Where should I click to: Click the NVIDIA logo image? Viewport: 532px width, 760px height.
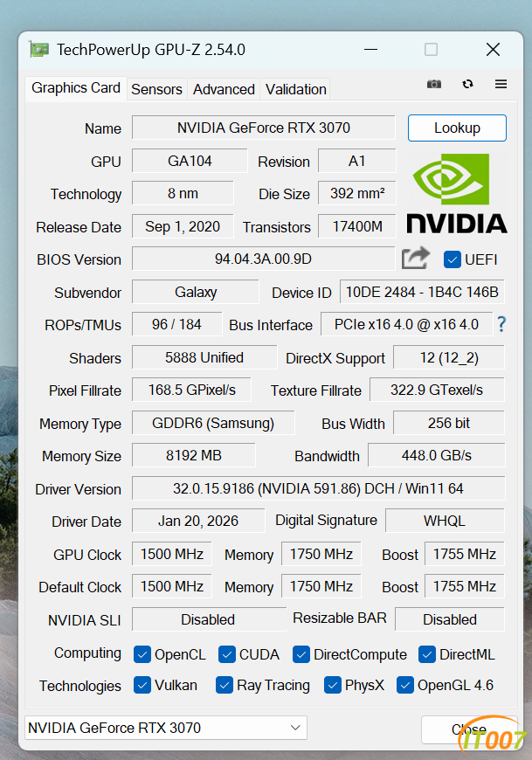[456, 194]
